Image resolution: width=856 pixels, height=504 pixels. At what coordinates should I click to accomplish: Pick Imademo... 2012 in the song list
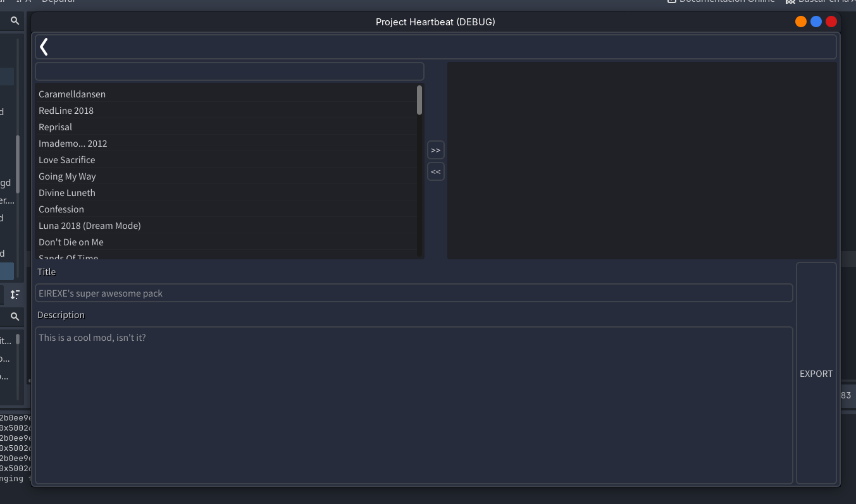pos(73,144)
